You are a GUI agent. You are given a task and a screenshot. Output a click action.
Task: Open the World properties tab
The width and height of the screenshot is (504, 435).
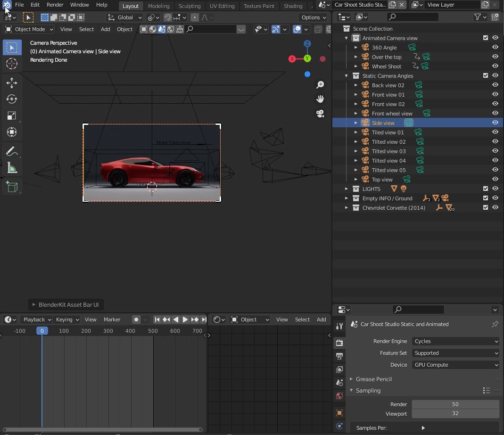click(x=339, y=396)
